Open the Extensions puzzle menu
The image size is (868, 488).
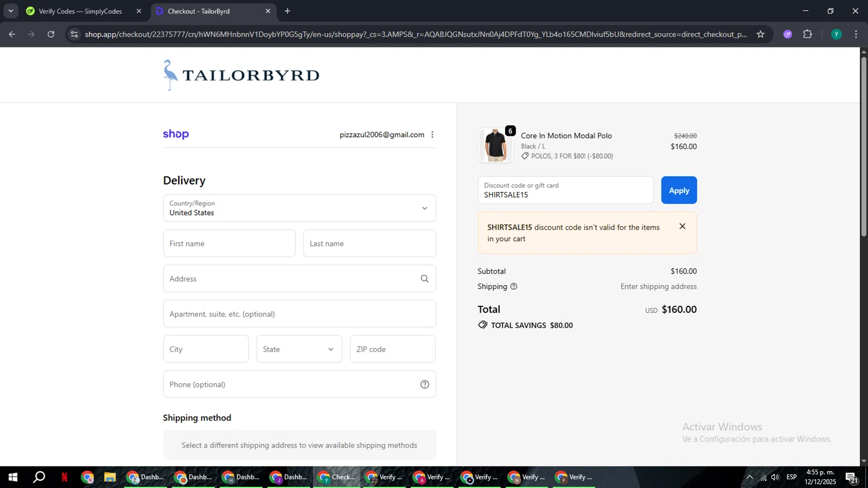(808, 34)
